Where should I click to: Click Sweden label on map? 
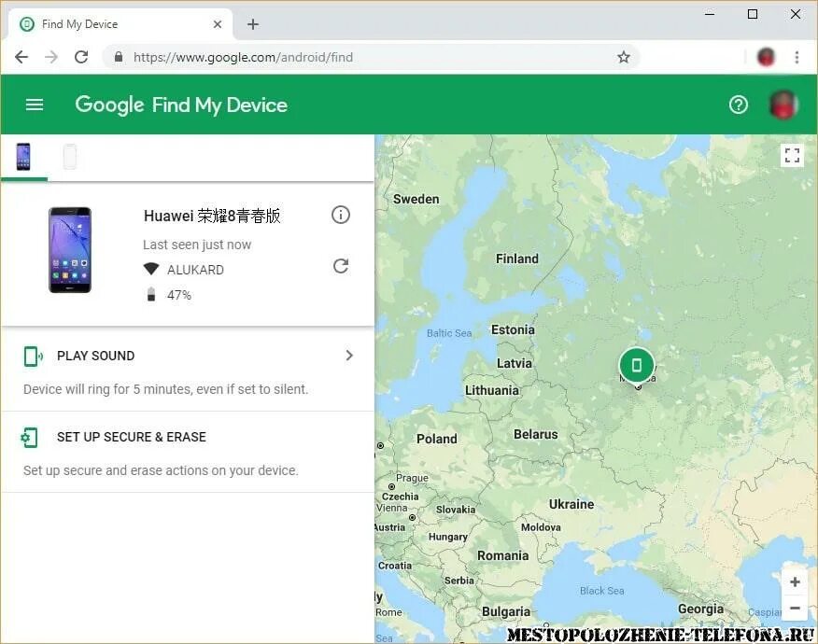pos(416,199)
